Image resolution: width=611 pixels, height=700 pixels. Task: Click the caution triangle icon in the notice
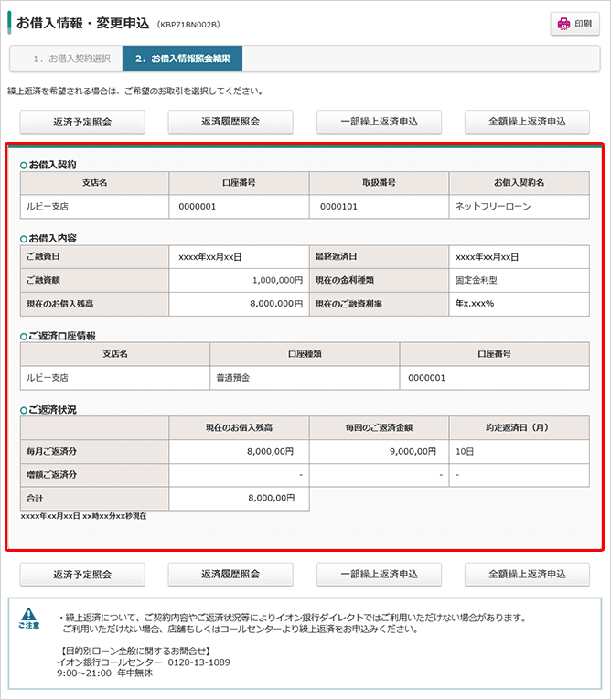coord(28,614)
